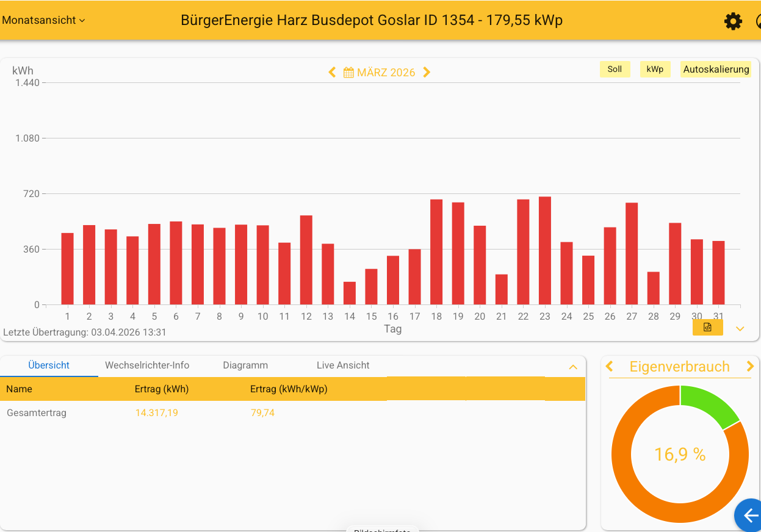Show previous Eigenverbrauch widget with left arrow
Viewport: 761px width, 532px height.
pyautogui.click(x=609, y=367)
